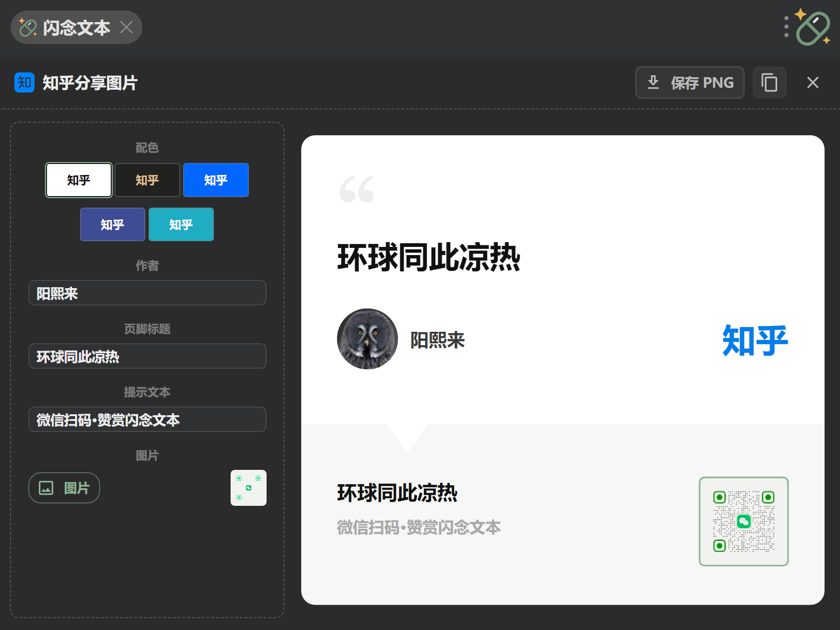
Task: Click the small QR code thumbnail
Action: (x=248, y=488)
